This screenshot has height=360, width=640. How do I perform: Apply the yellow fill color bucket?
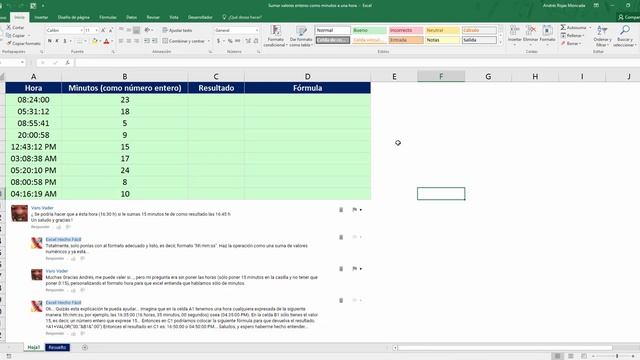click(x=95, y=41)
